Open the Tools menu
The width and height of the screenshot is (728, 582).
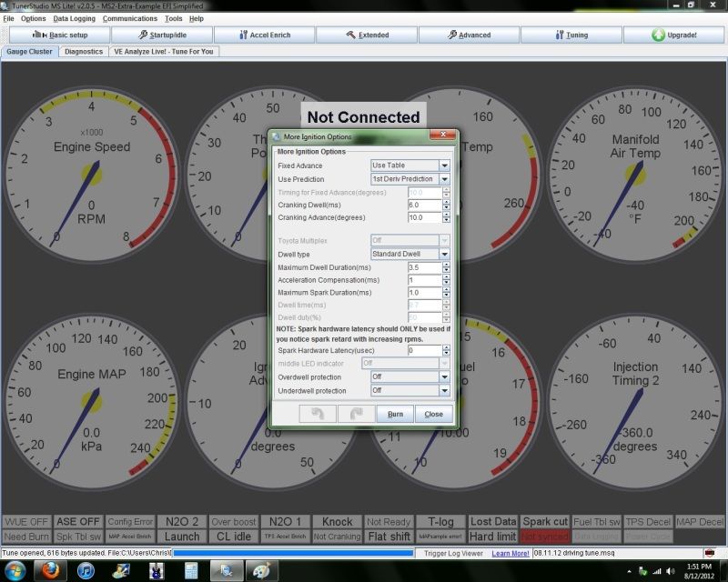(173, 18)
